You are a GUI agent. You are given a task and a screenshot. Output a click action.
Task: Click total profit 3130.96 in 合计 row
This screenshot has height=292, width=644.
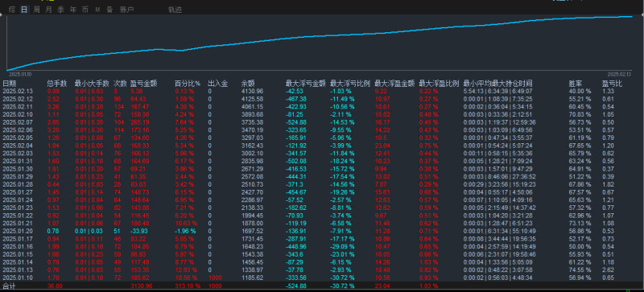click(x=141, y=286)
